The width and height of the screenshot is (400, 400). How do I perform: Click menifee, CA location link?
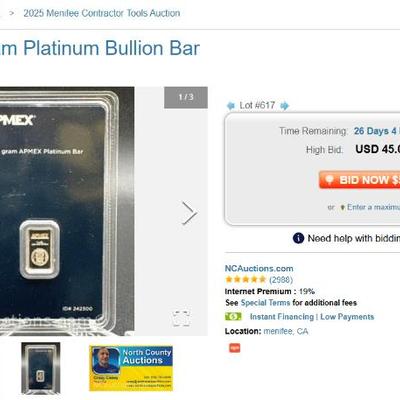286,331
